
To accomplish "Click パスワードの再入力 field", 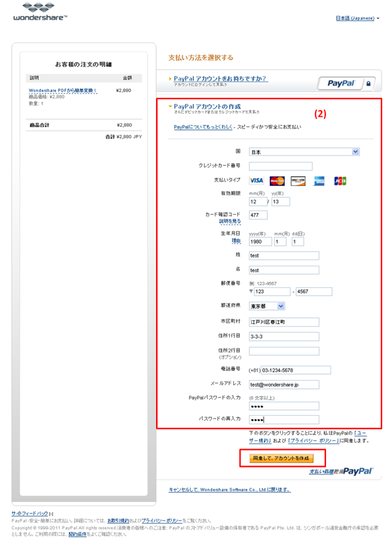I will point(284,420).
